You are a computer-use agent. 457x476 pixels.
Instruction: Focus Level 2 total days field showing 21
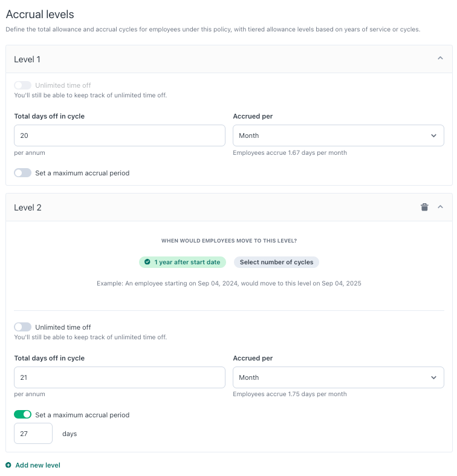pos(120,377)
